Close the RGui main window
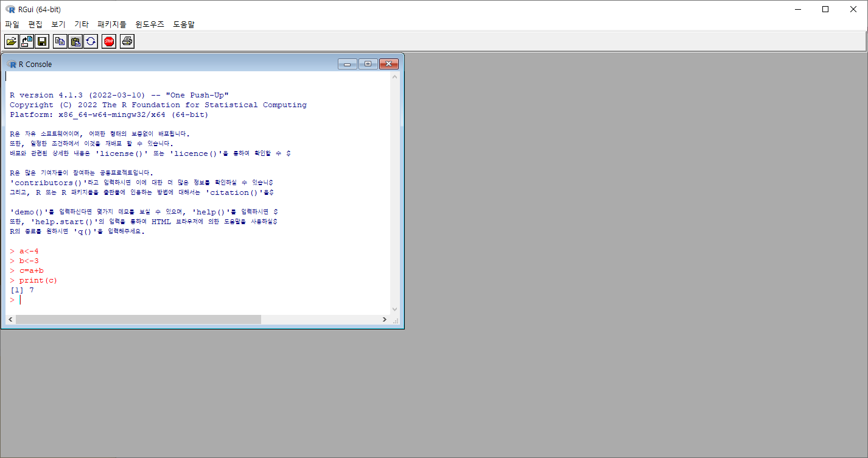Viewport: 868px width, 458px height. [x=853, y=9]
